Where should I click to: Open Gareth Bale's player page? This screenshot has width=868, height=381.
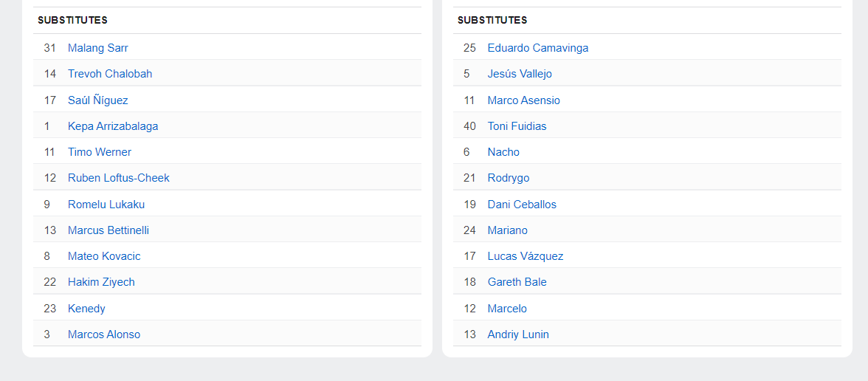pyautogui.click(x=517, y=282)
